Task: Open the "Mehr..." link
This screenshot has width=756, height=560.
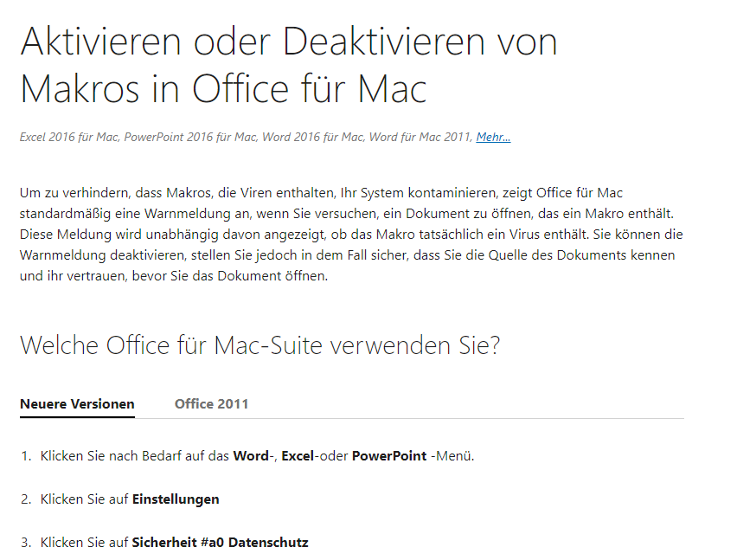Action: pos(493,137)
